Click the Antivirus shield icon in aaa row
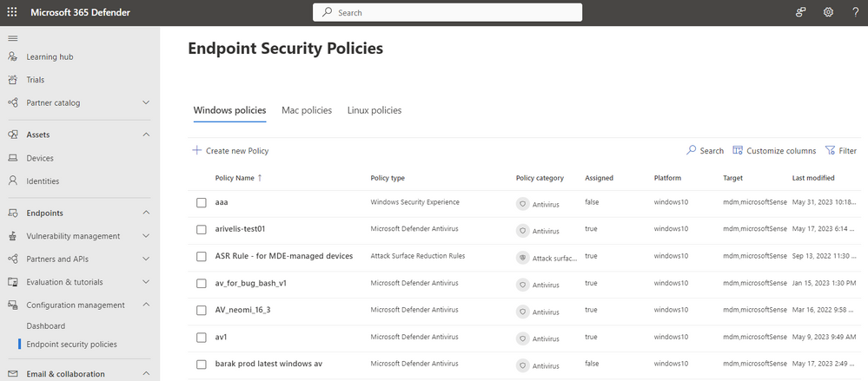 (x=522, y=203)
